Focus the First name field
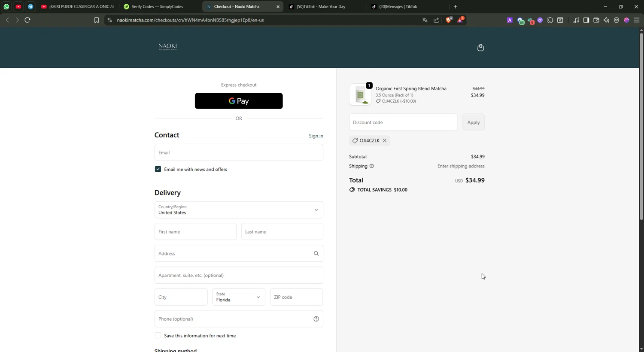Viewport: 644px width, 352px height. [195, 232]
